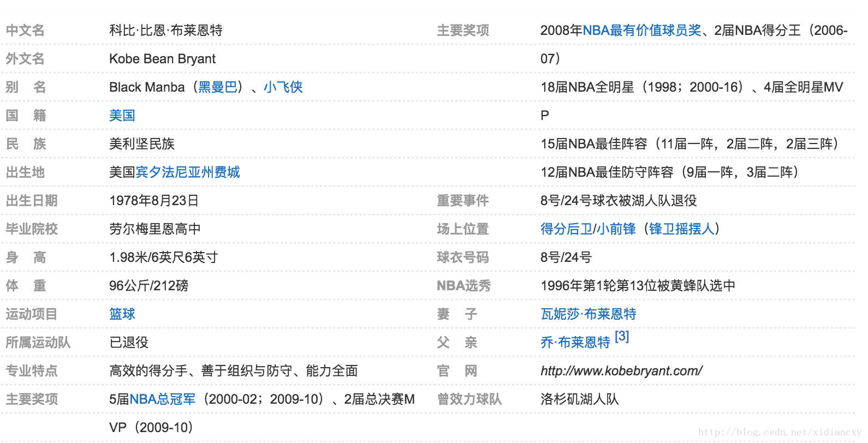Viewport: 868px width, 443px height.
Task: Follow the 美国 nationality link
Action: coord(122,116)
